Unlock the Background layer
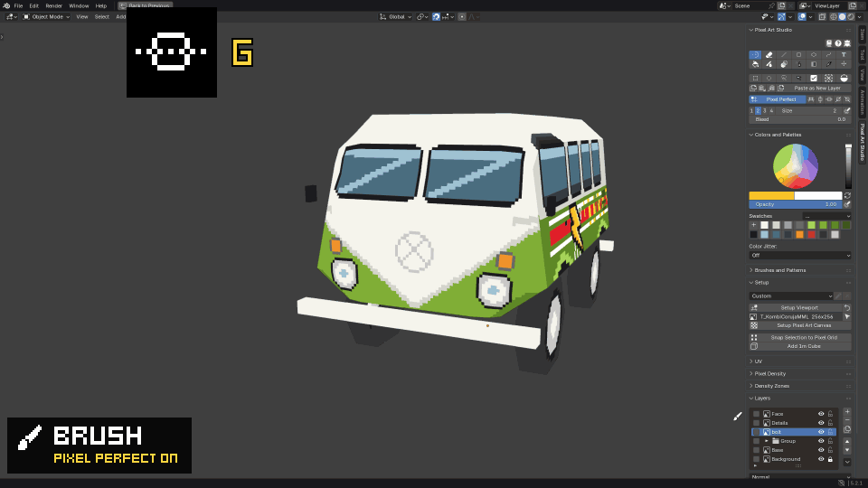 tap(830, 459)
